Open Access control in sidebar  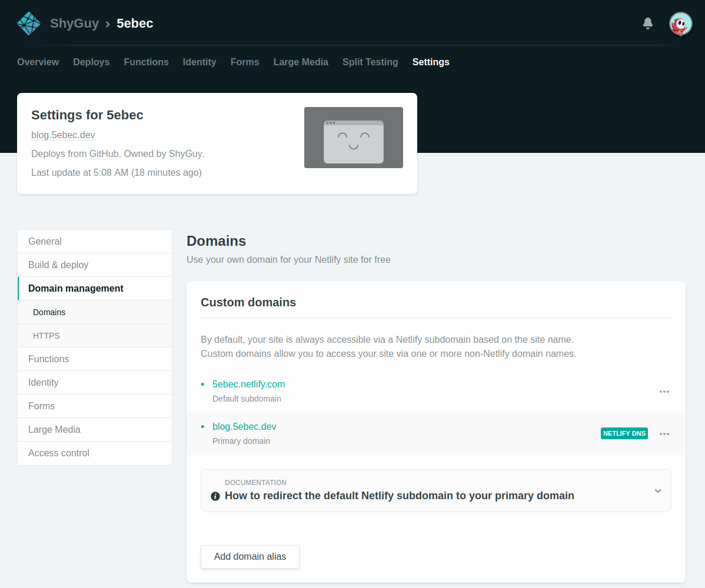95,453
